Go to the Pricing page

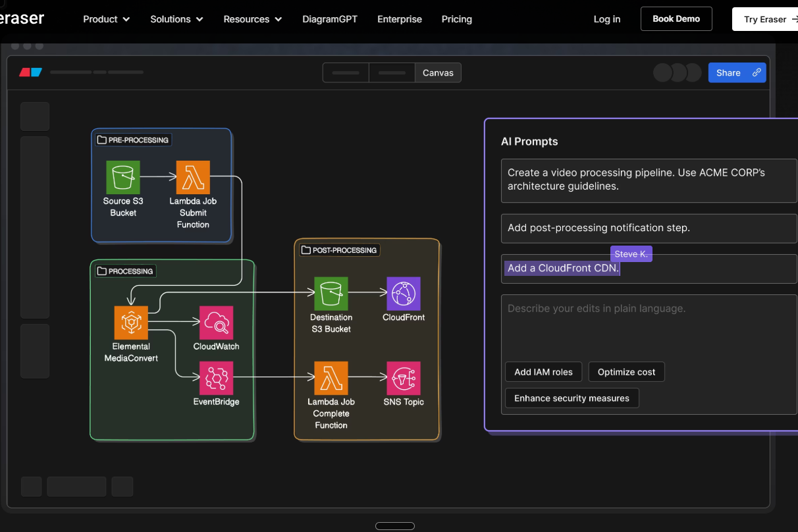tap(456, 19)
